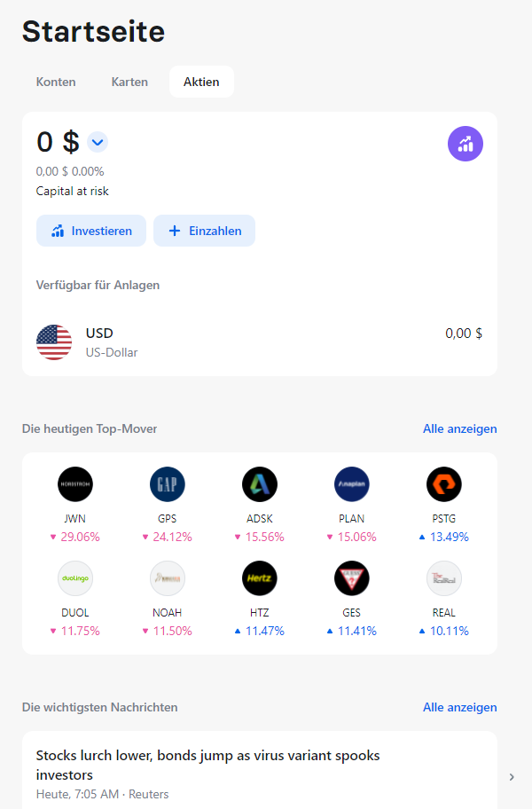The width and height of the screenshot is (532, 809).
Task: Open the USD US-Dollar balance row
Action: [259, 342]
